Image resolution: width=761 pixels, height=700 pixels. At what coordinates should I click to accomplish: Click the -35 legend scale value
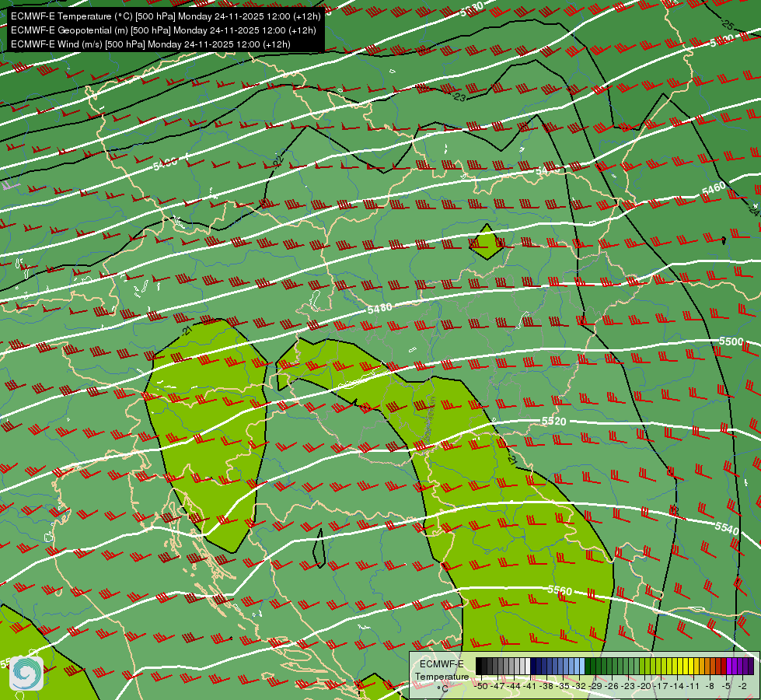pyautogui.click(x=564, y=687)
